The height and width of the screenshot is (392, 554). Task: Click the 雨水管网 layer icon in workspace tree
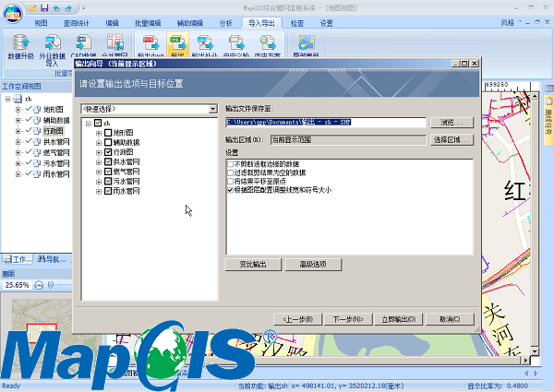(x=37, y=174)
